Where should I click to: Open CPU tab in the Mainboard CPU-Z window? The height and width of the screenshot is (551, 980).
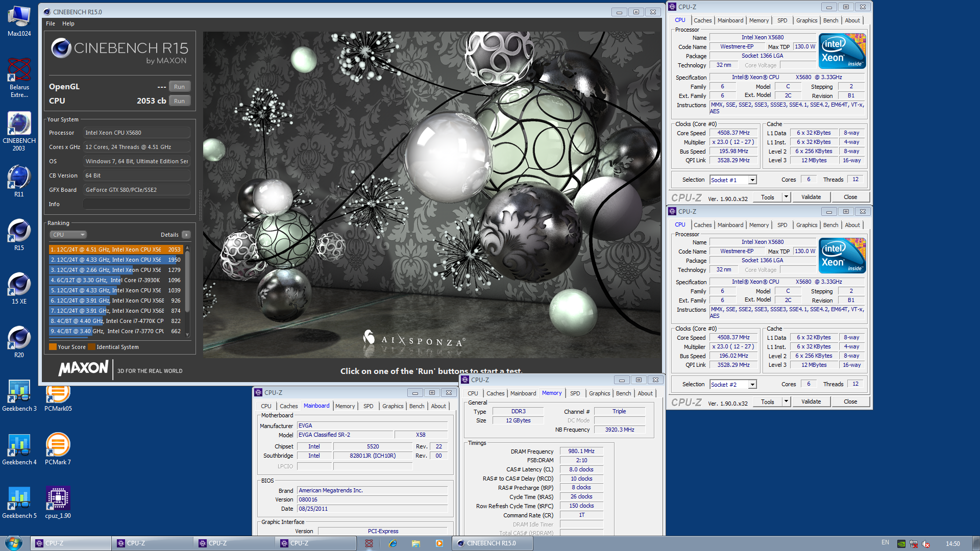pos(266,406)
